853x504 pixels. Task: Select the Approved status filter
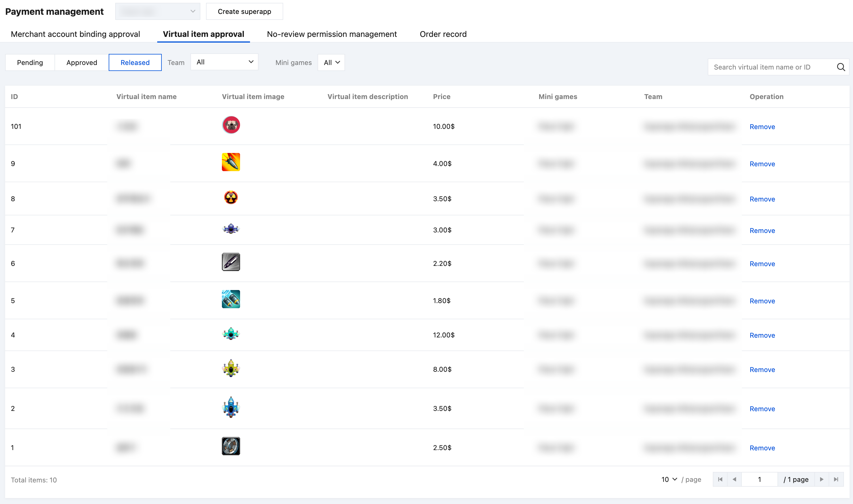(81, 62)
